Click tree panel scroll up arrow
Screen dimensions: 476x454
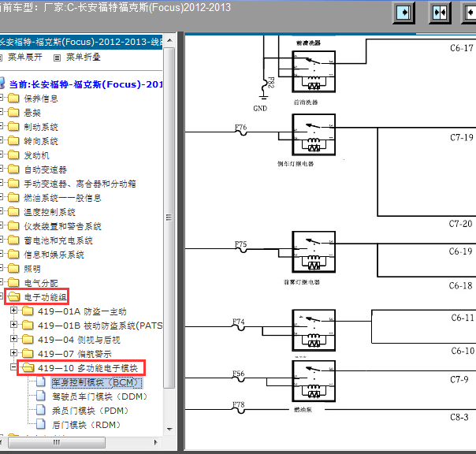tap(169, 40)
